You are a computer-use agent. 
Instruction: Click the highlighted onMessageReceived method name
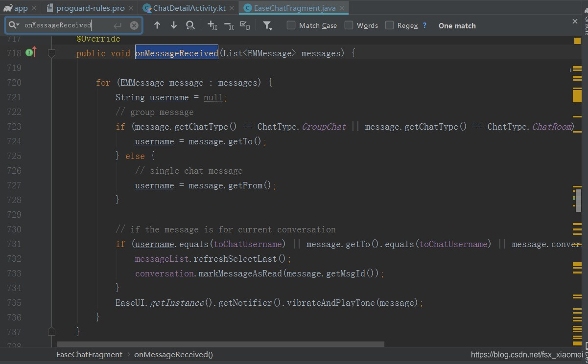click(176, 53)
